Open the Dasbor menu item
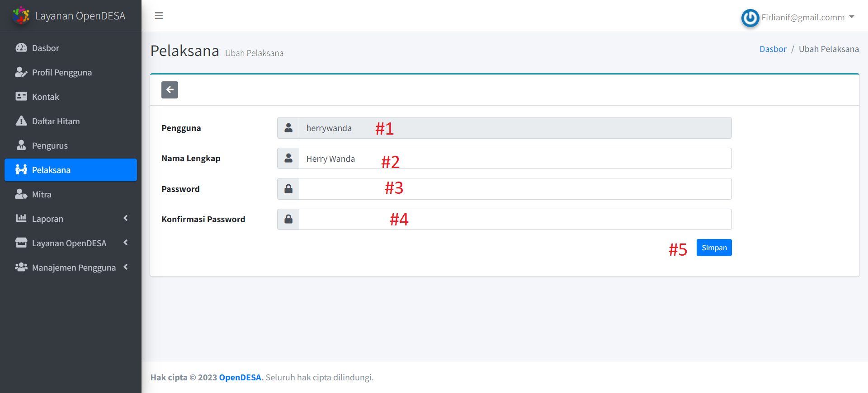This screenshot has height=393, width=868. [x=71, y=48]
